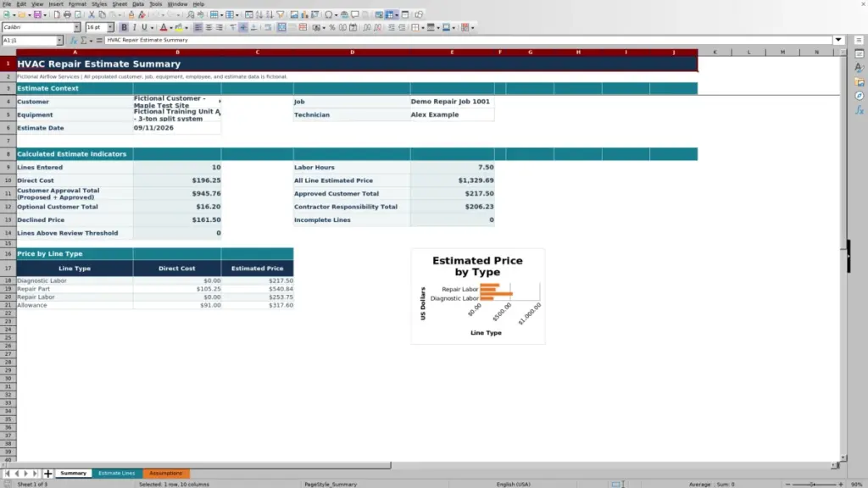Open the sidebar settings menu button
Screen dimensions: 868x488
[859, 40]
